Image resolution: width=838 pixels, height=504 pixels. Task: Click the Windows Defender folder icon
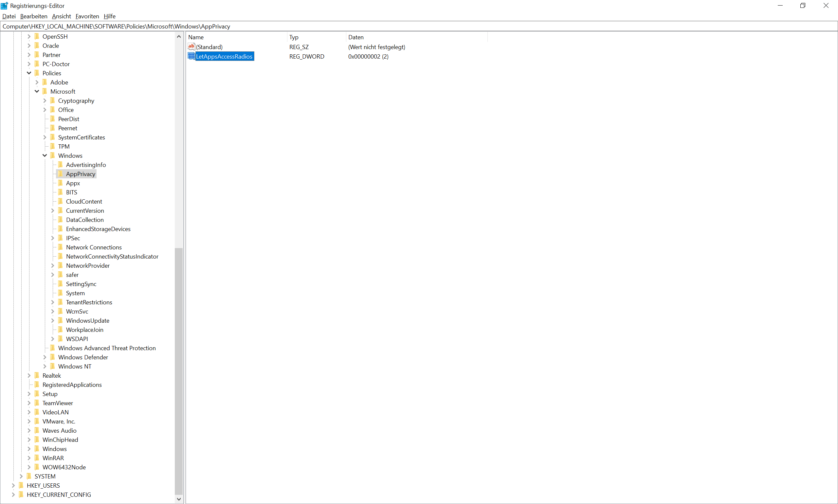(53, 357)
